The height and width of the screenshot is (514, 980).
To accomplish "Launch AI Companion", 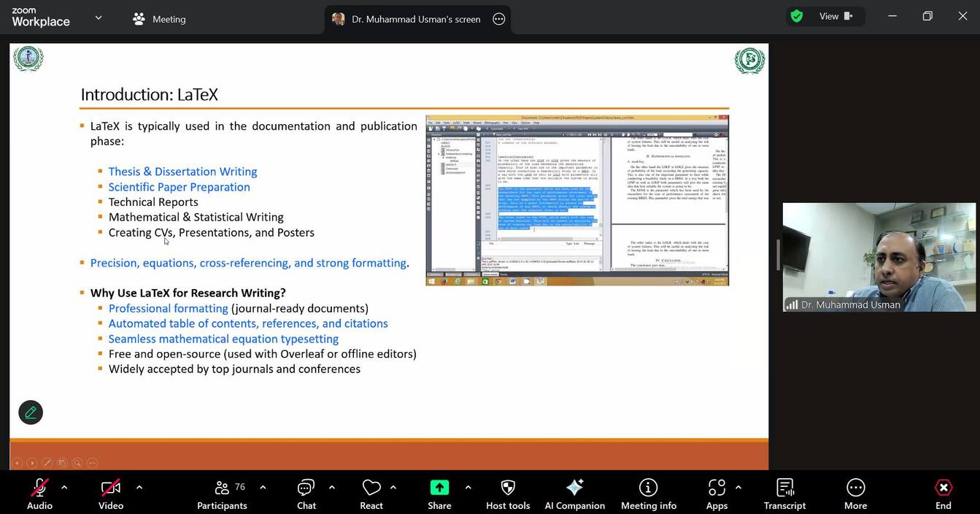I will (x=574, y=493).
